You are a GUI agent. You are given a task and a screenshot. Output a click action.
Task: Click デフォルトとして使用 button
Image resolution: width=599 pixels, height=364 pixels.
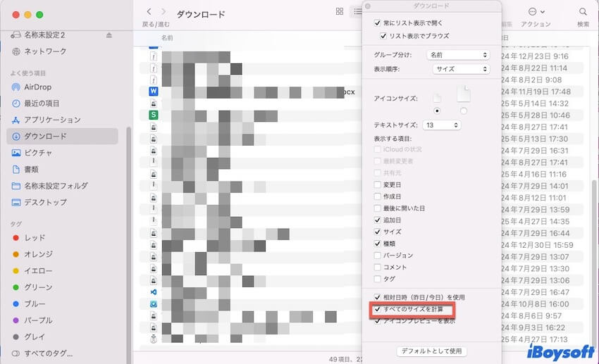pyautogui.click(x=431, y=351)
